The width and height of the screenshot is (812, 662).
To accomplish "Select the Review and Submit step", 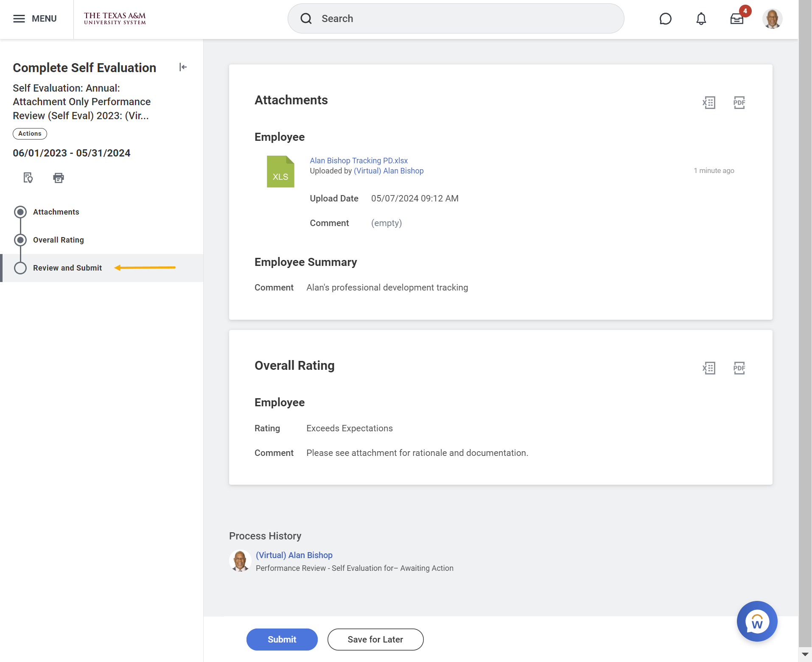I will click(x=67, y=268).
